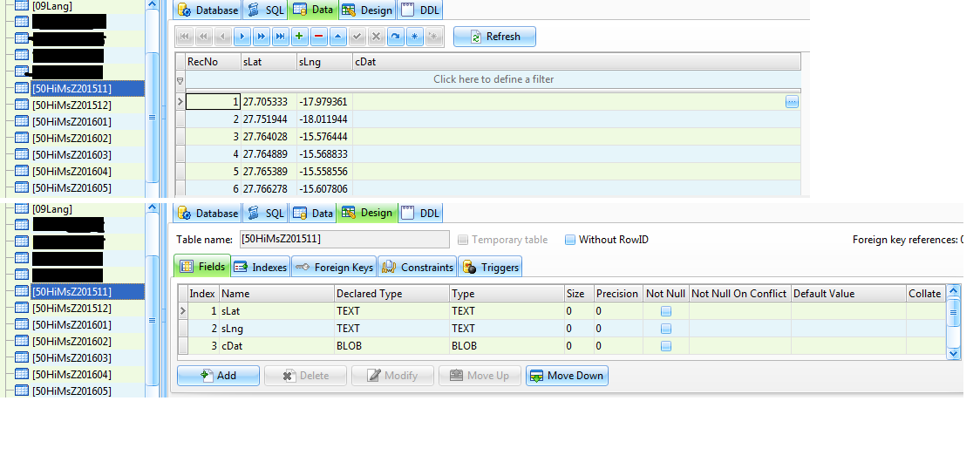Switch to the Indexes tab
This screenshot has height=462, width=980.
point(261,267)
